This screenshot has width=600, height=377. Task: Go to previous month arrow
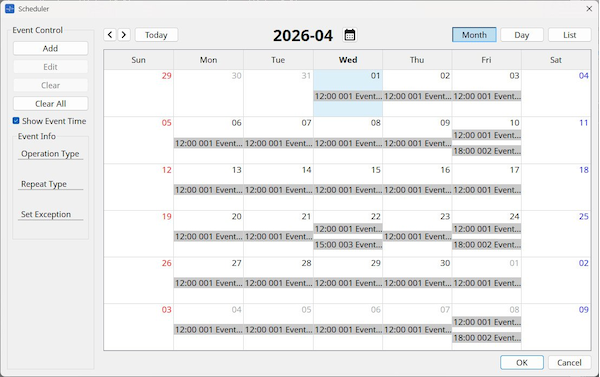[110, 35]
